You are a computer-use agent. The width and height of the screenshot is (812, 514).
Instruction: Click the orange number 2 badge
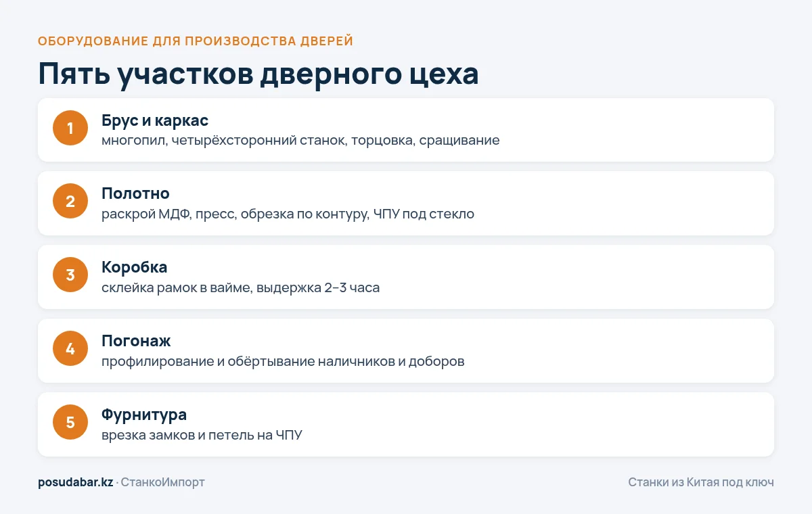[x=70, y=202]
